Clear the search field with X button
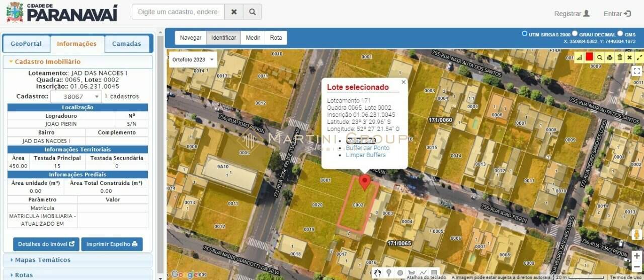Image resolution: width=644 pixels, height=280 pixels. point(234,12)
